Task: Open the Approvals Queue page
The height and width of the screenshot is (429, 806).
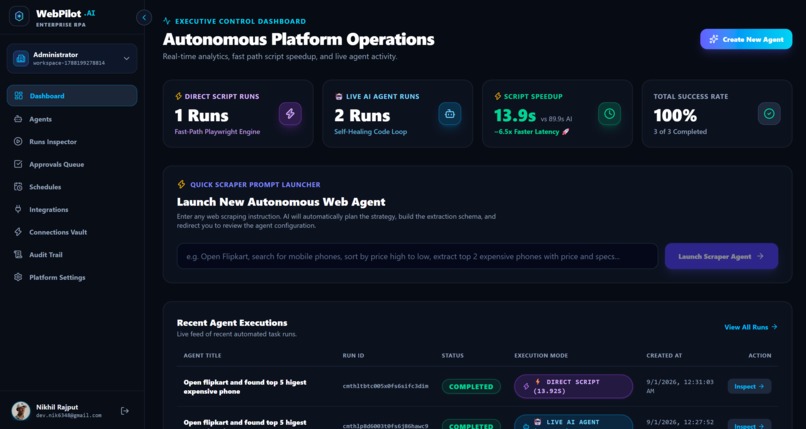Action: (72, 164)
